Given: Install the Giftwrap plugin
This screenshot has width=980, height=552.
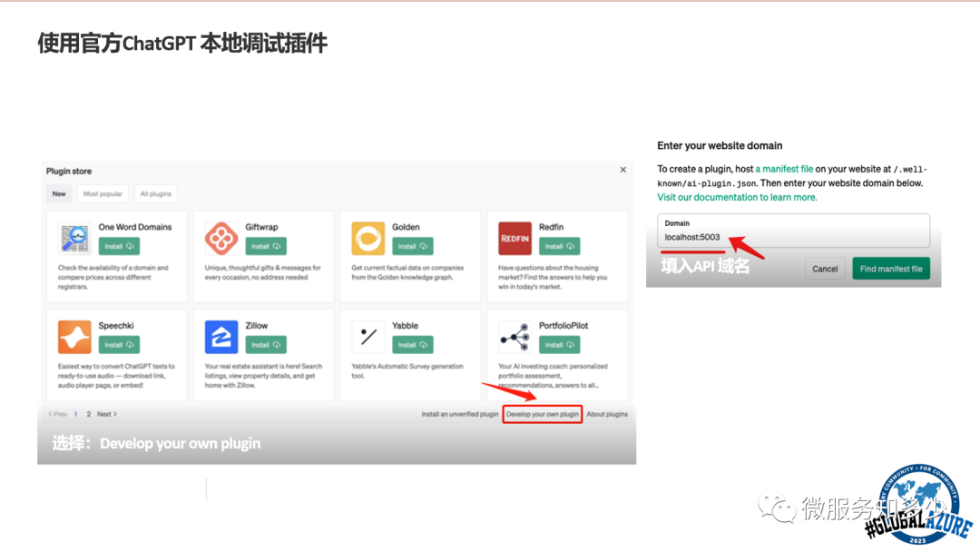Looking at the screenshot, I should pyautogui.click(x=266, y=246).
